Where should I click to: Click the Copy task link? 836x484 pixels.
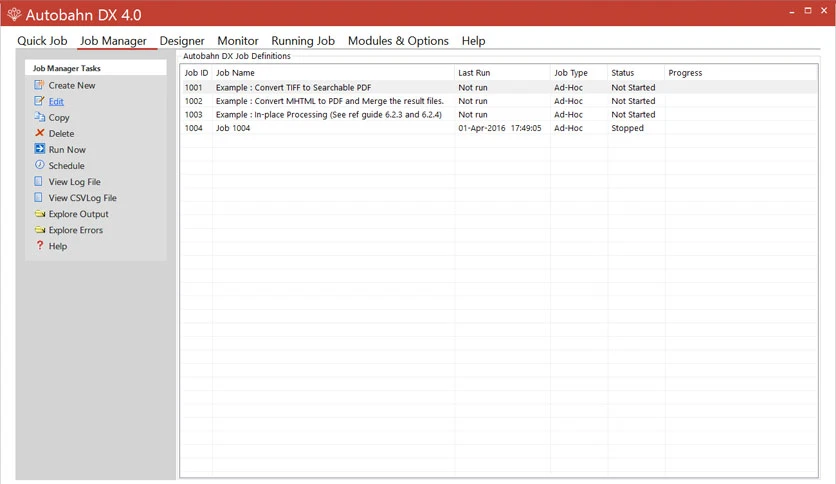(59, 117)
